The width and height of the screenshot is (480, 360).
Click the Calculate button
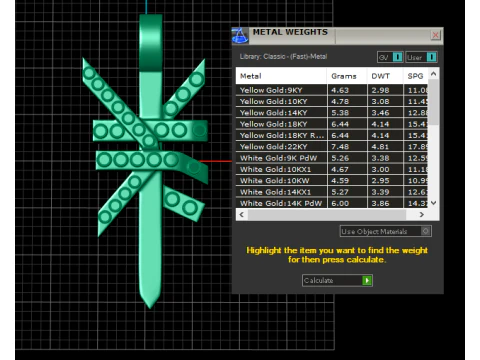337,280
